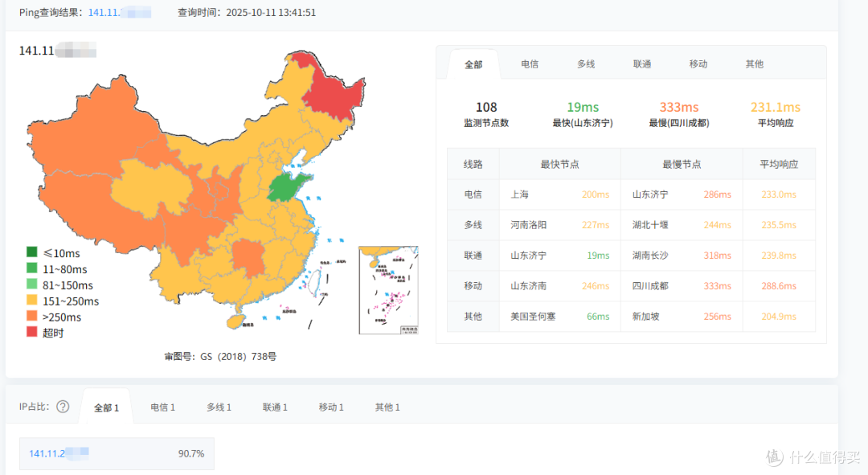Viewport: 868px width, 475px height.
Task: Click the dark green ≤10ms legend swatch
Action: [32, 252]
